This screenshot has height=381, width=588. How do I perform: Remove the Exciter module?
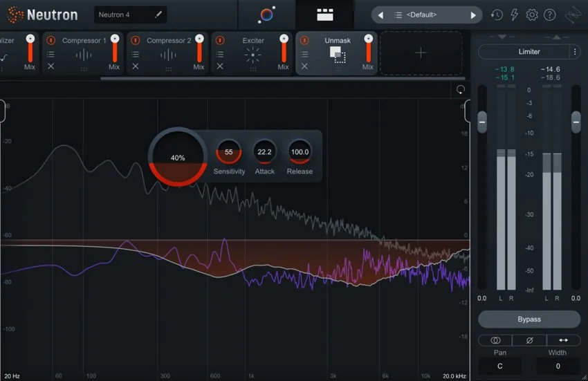click(220, 66)
